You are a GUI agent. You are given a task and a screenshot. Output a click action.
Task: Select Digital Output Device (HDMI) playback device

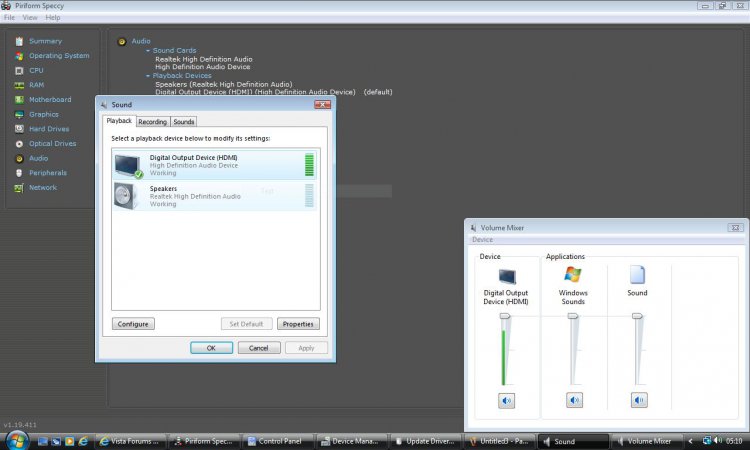coord(214,165)
